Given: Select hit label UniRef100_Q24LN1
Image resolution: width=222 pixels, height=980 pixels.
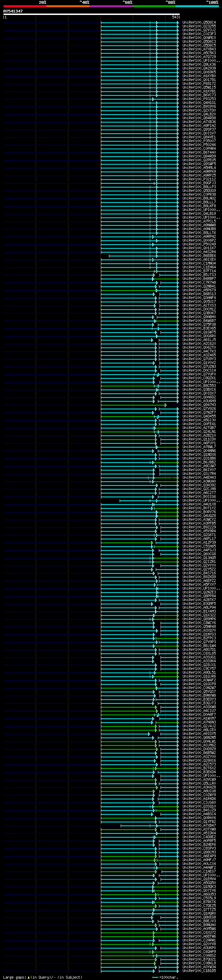Looking at the screenshot, I should point(199,431).
